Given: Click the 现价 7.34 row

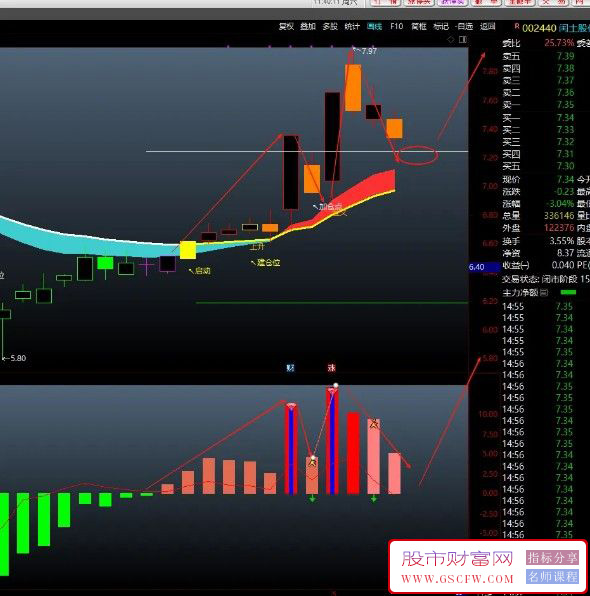Looking at the screenshot, I should (x=538, y=179).
